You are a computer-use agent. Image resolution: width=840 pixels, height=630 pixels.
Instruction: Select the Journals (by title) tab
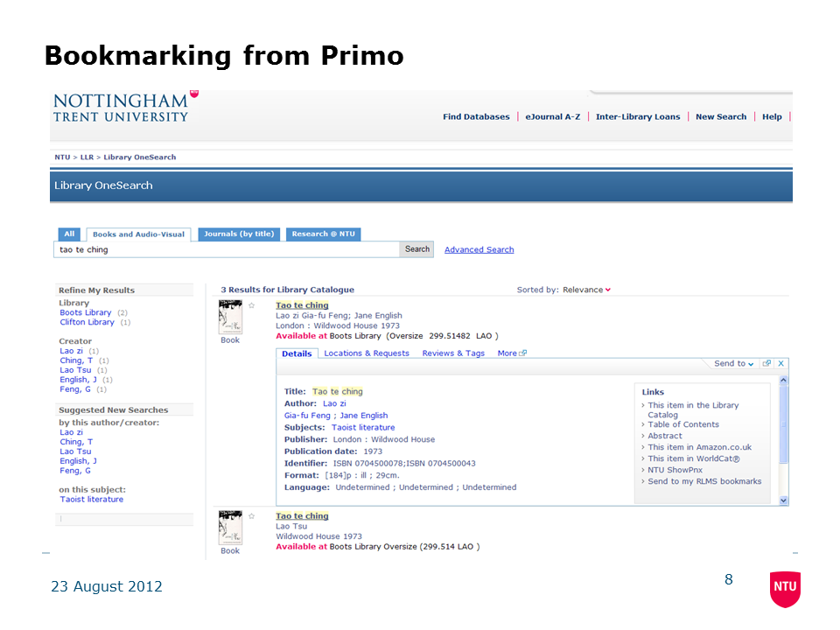(x=239, y=234)
